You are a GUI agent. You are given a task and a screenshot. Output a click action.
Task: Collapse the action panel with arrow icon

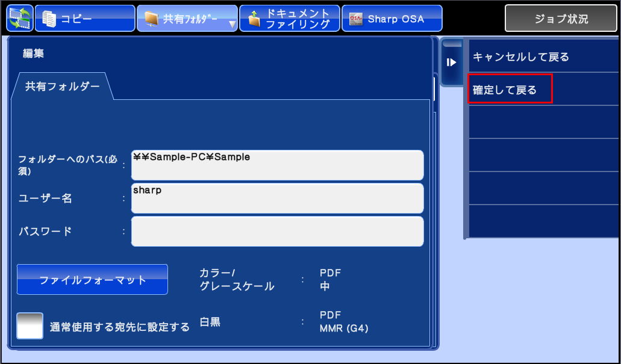click(x=451, y=62)
